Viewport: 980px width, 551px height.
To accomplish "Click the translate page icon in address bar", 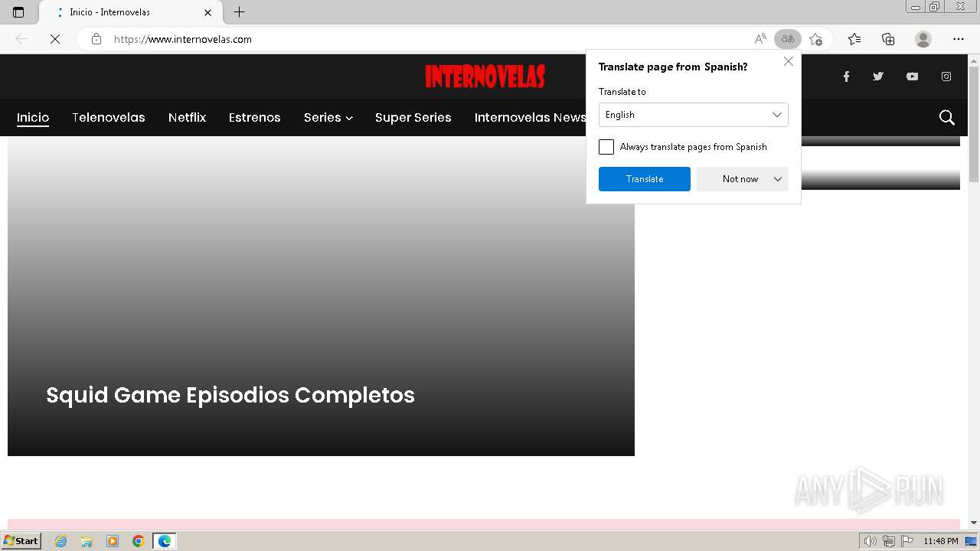I will pyautogui.click(x=787, y=39).
